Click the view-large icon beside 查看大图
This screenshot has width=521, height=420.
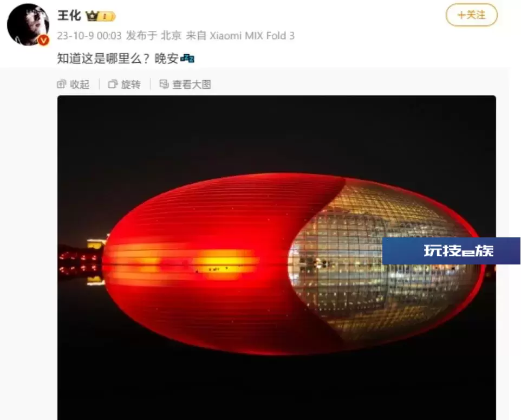coord(164,84)
